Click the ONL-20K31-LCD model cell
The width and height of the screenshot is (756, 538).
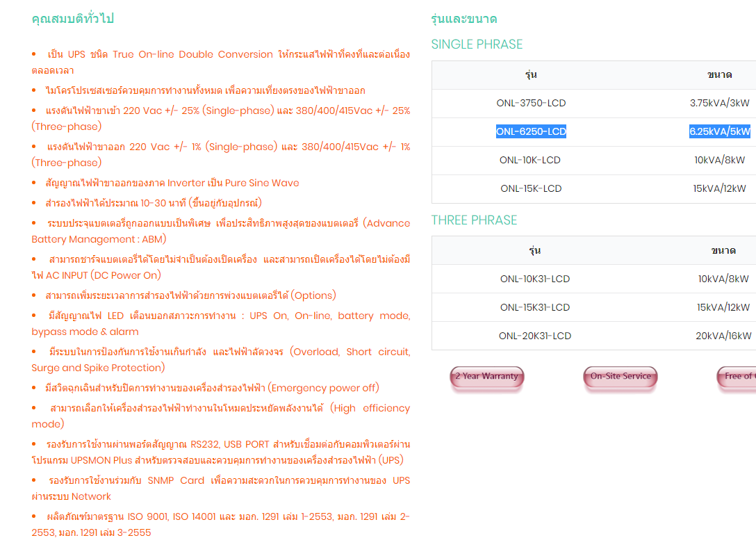[x=535, y=335]
